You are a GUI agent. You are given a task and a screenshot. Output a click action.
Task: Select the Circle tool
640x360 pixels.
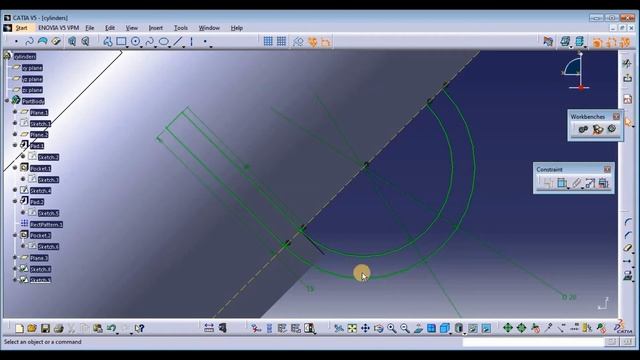136,41
